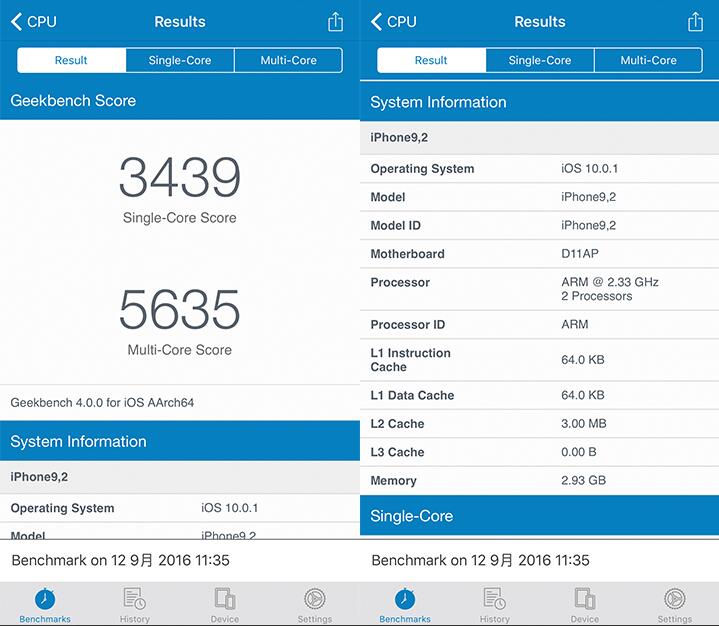Open Benchmarks stopwatch icon in right screen

405,599
